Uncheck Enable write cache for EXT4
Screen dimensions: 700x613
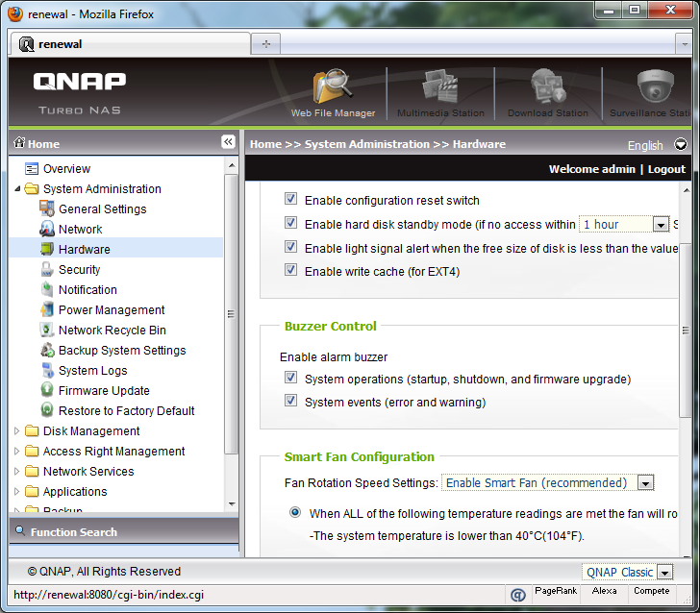point(290,271)
